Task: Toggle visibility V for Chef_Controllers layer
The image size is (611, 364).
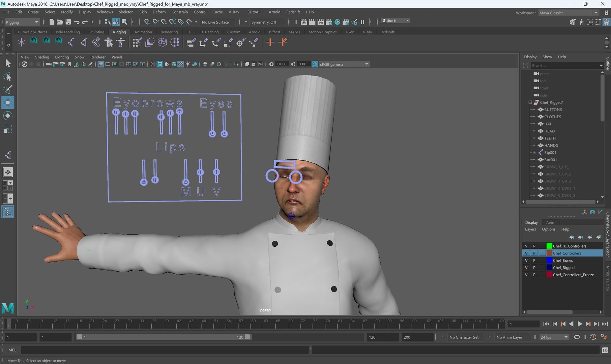Action: (x=526, y=253)
